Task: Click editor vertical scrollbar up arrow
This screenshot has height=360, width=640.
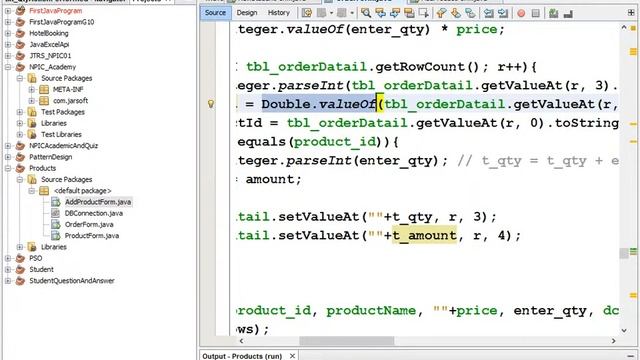Action: pyautogui.click(x=624, y=27)
